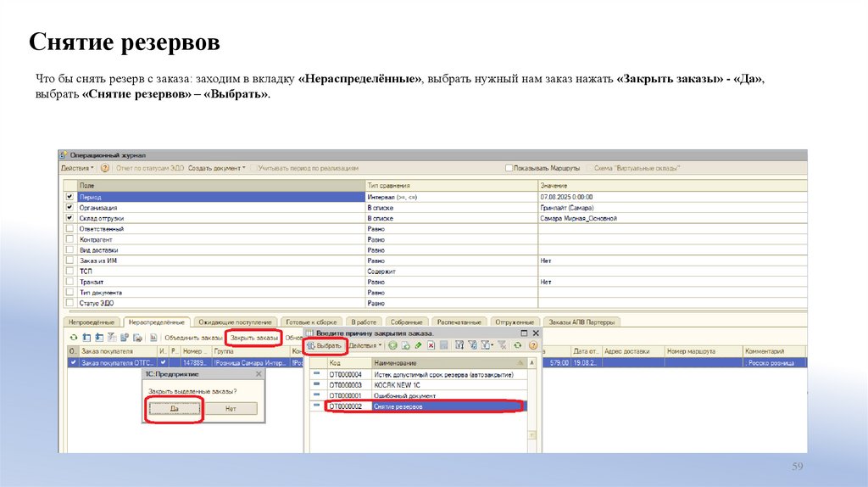Select the Ошибочный документ row

point(418,395)
